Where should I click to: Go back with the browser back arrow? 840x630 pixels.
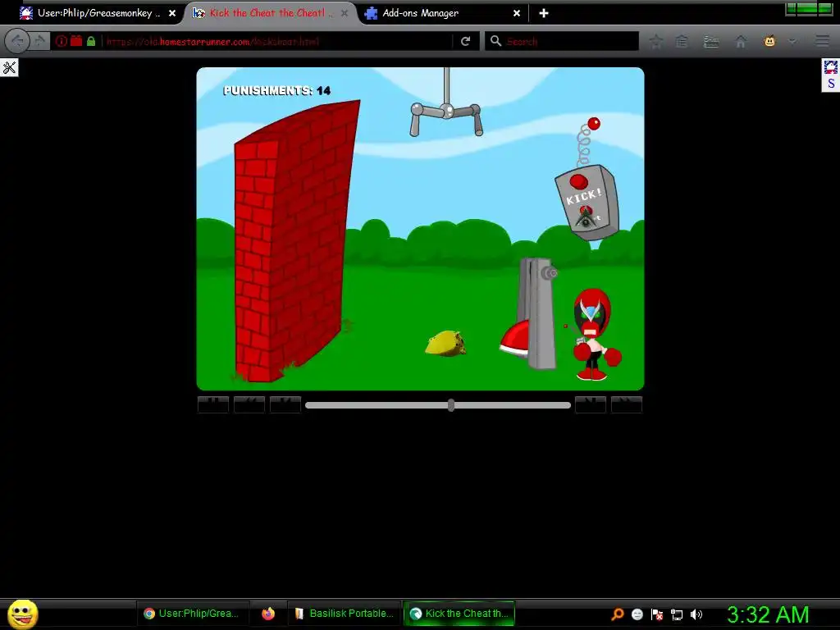tap(17, 41)
